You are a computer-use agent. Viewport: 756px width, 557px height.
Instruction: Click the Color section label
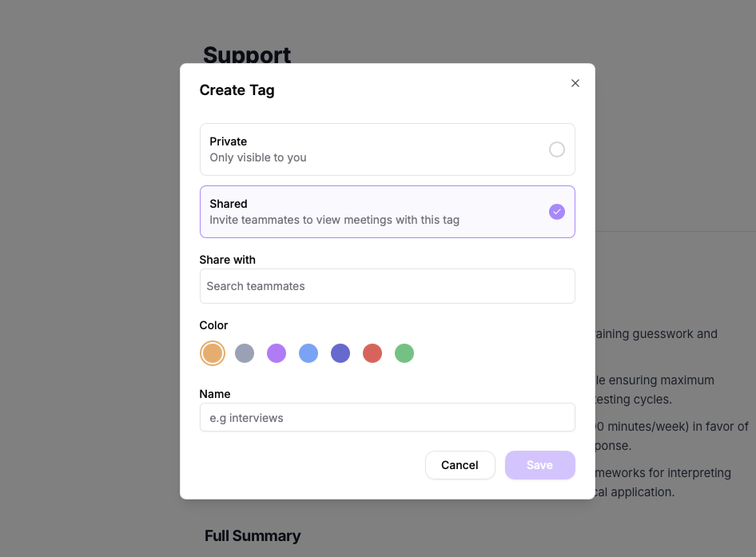coord(213,325)
